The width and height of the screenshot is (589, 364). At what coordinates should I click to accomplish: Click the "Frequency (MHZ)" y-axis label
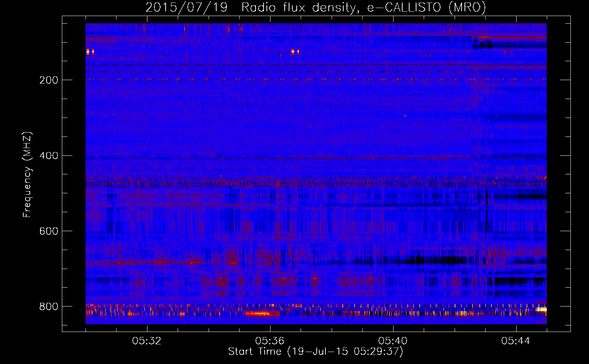[27, 175]
